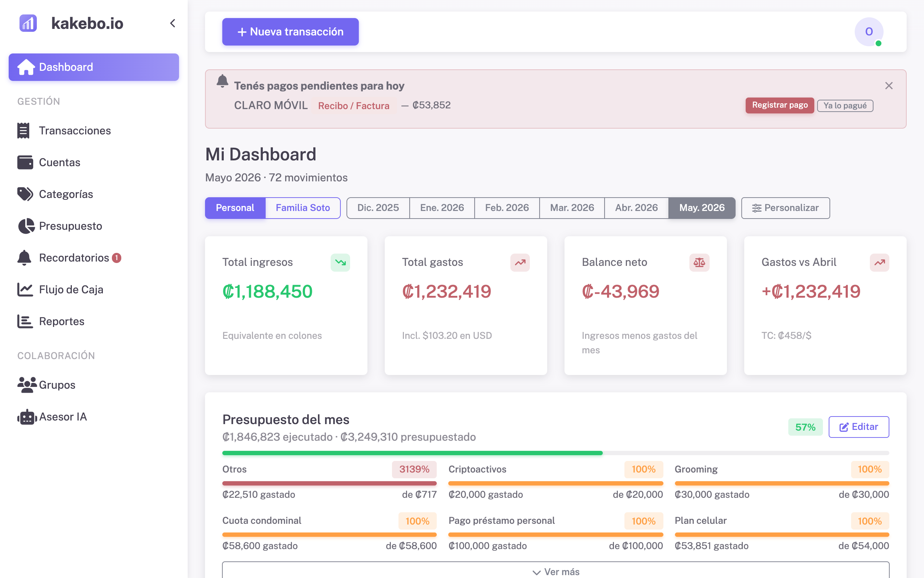Screen dimensions: 924x578
Task: Click the Gastos vs Abril trend icon
Action: [x=880, y=262]
